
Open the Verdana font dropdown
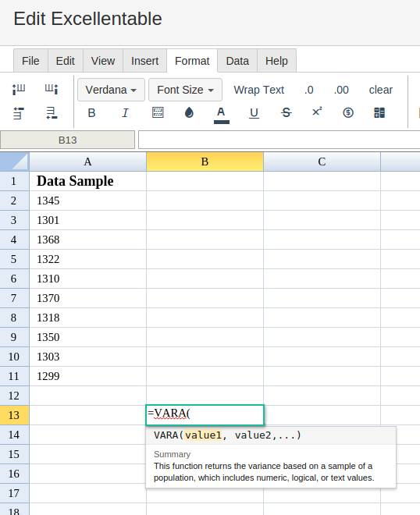[111, 90]
